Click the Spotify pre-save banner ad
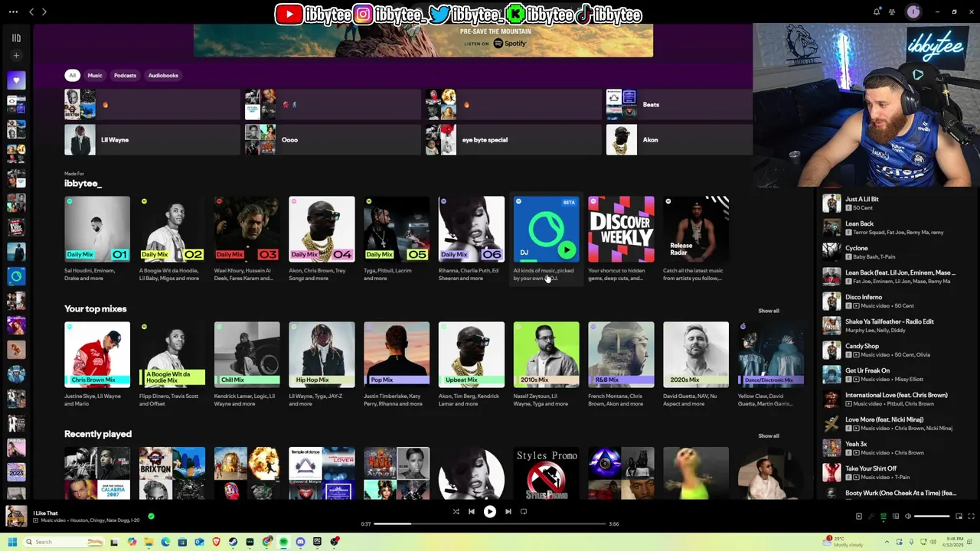 423,41
